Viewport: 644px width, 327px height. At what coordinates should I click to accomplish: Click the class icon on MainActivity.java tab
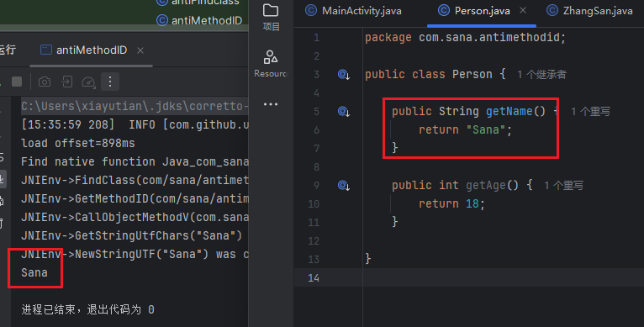pos(311,10)
